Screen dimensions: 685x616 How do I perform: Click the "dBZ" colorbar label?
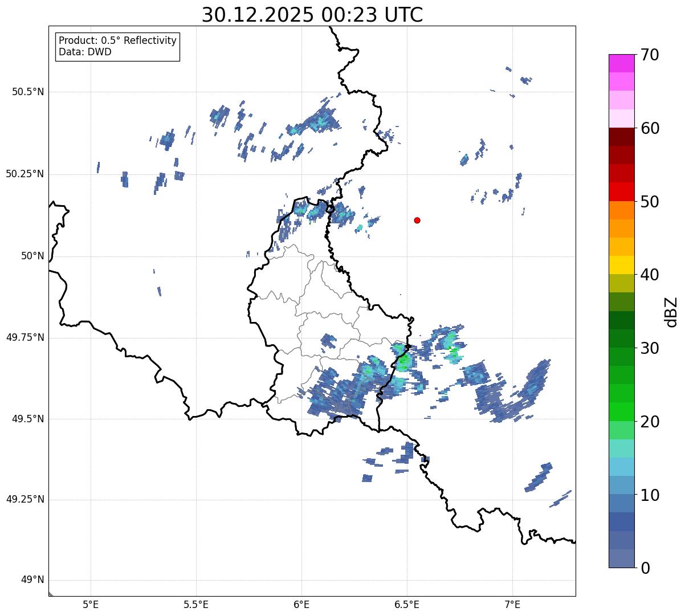pyautogui.click(x=671, y=311)
